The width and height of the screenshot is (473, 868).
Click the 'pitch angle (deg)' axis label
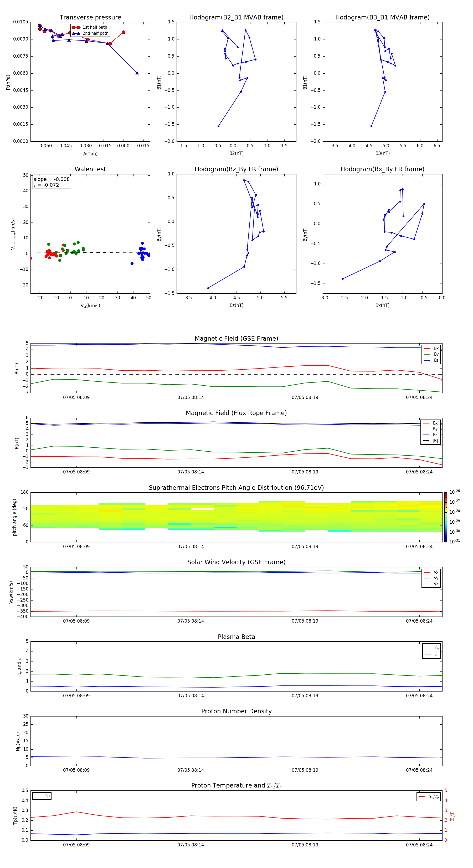pos(14,517)
